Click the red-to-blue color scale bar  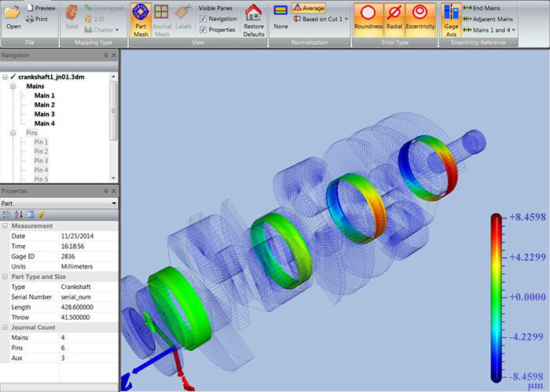tap(497, 297)
